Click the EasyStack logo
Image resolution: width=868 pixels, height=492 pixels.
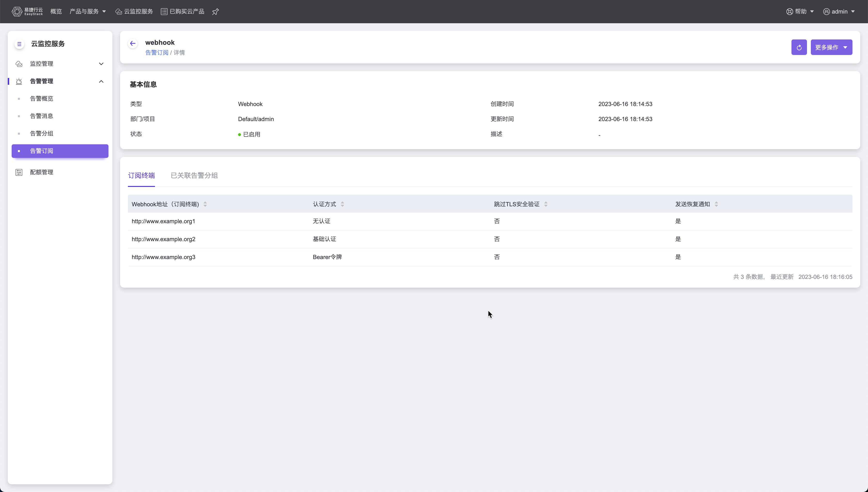pos(27,11)
